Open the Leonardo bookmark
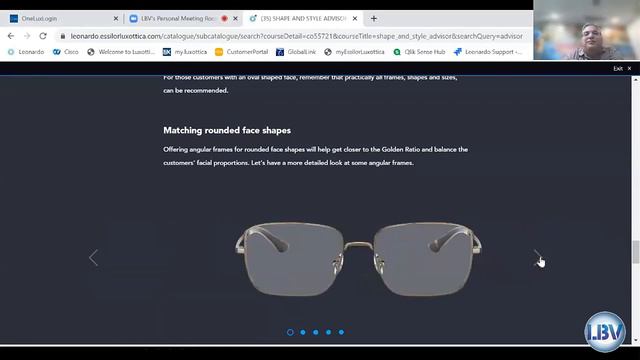Image resolution: width=640 pixels, height=360 pixels. [x=26, y=52]
